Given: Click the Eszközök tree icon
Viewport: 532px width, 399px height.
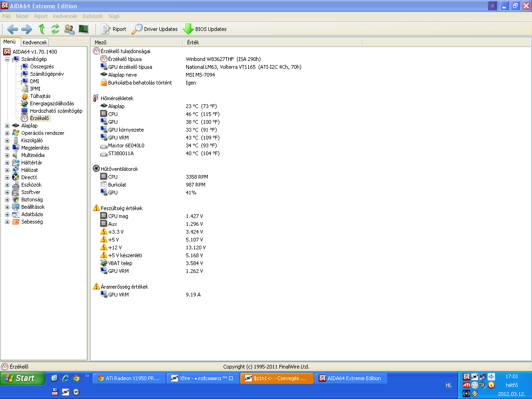Looking at the screenshot, I should tap(16, 185).
